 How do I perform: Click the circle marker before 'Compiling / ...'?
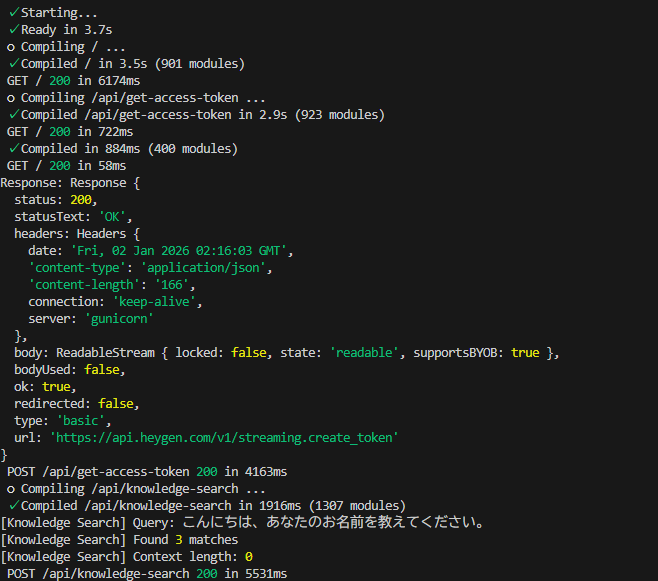[x=11, y=48]
